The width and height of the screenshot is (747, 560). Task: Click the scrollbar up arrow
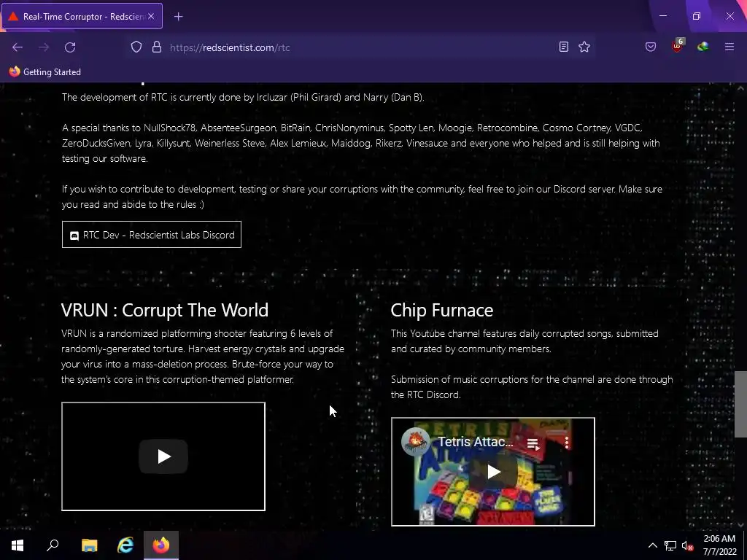[740, 88]
